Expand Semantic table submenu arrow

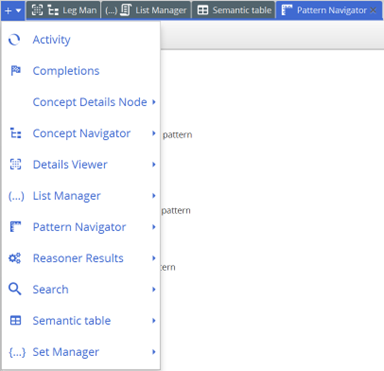(x=154, y=321)
